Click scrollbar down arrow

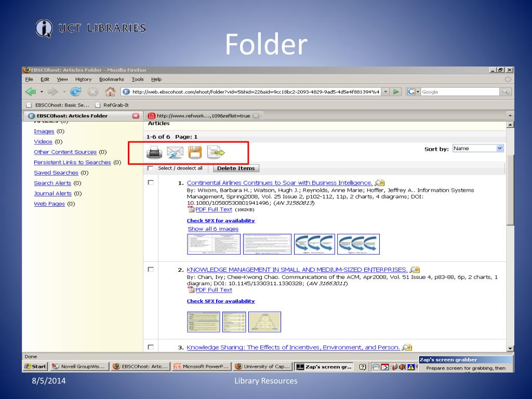point(510,348)
